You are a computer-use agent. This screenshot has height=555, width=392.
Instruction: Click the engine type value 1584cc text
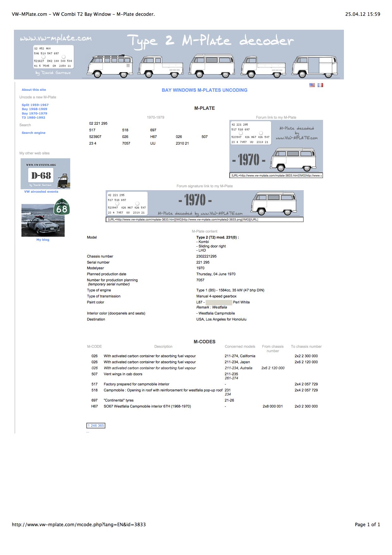coord(230,290)
